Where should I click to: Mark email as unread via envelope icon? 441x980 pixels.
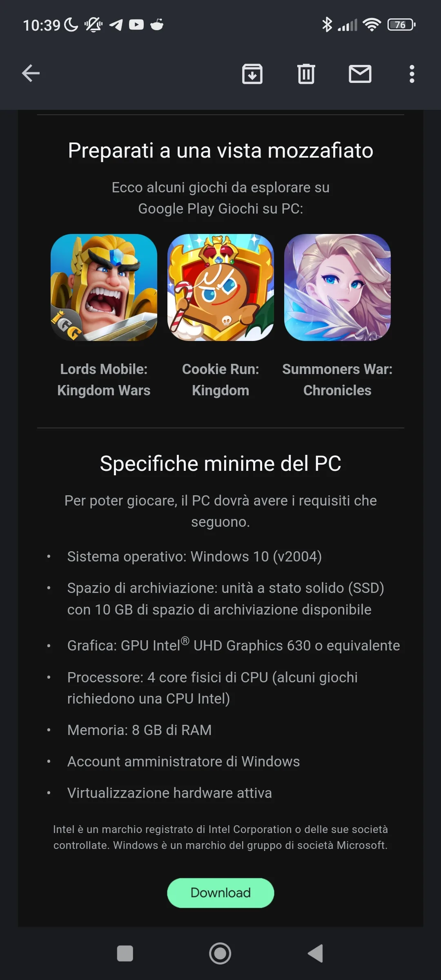(360, 74)
